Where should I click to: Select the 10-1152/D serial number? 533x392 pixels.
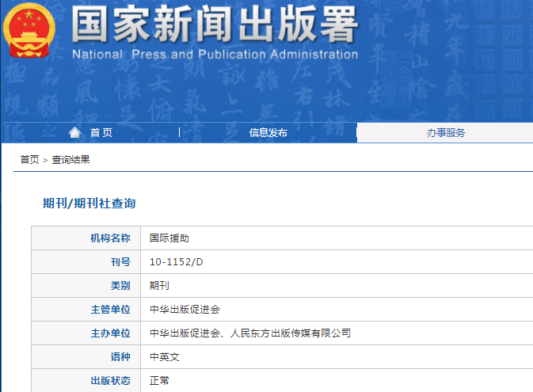176,262
